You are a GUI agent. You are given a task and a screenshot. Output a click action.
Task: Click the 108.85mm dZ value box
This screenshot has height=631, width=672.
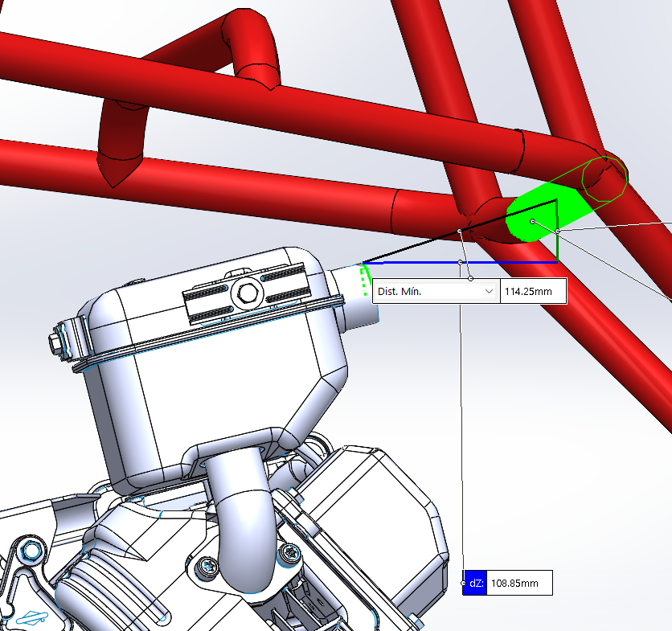(519, 583)
